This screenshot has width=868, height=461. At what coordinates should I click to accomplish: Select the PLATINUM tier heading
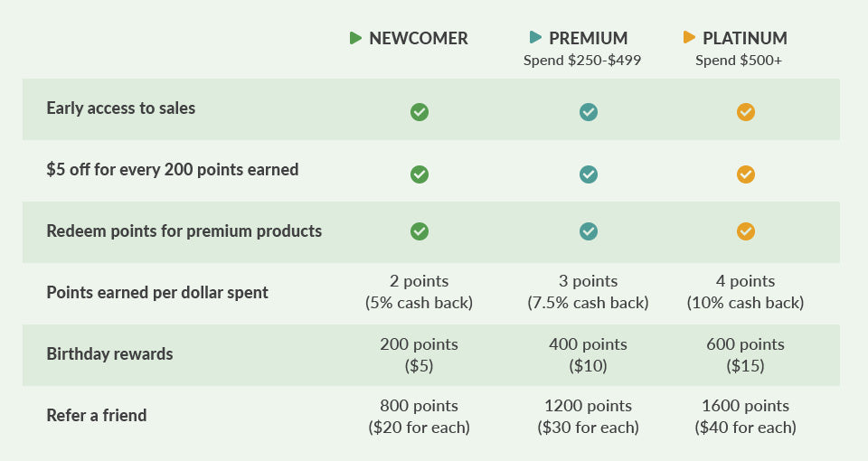[745, 38]
